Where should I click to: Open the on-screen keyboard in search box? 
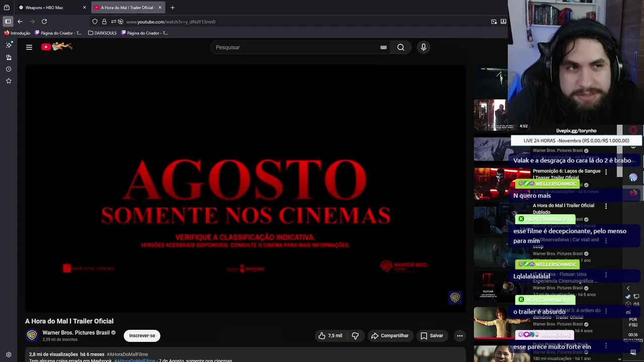383,47
